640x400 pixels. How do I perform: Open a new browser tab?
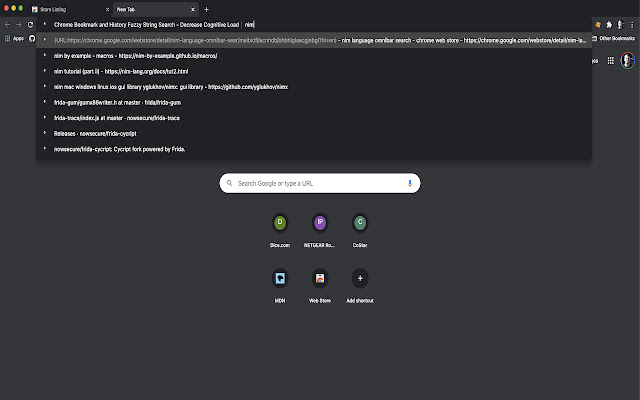pos(206,9)
